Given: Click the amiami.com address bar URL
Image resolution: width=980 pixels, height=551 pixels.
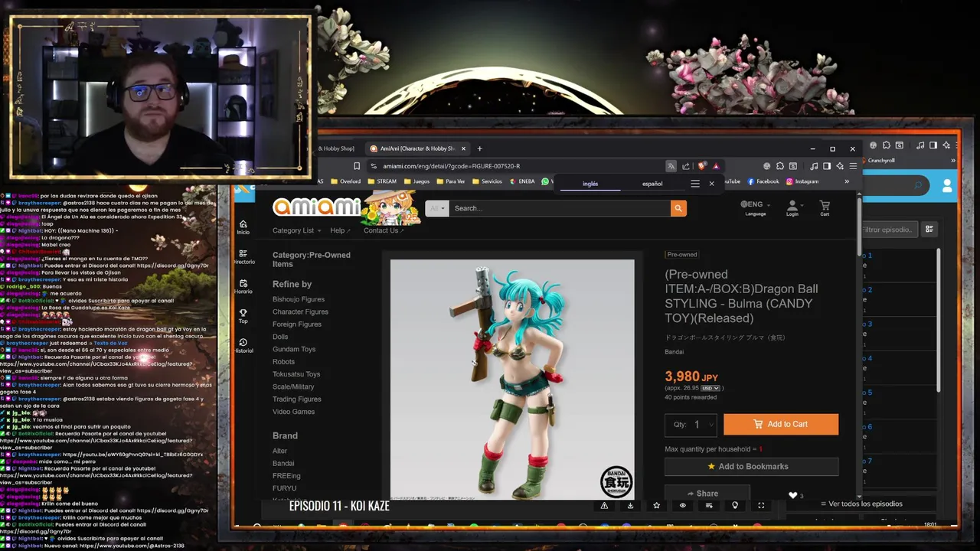Looking at the screenshot, I should [x=451, y=166].
